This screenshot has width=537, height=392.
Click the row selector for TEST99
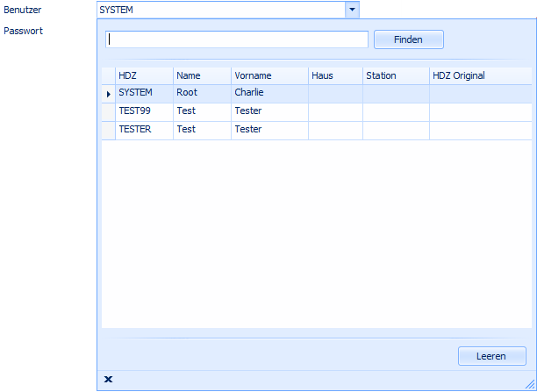[109, 111]
